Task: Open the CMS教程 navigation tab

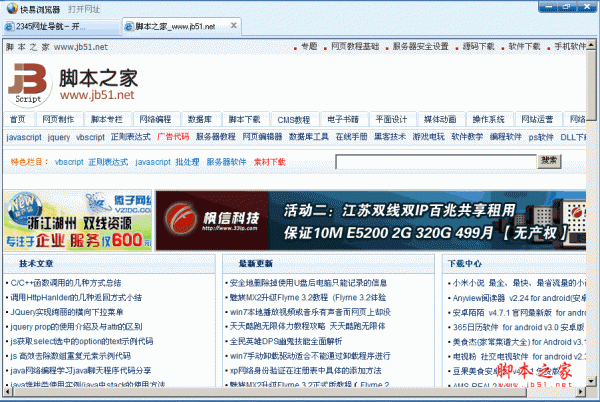Action: [293, 120]
